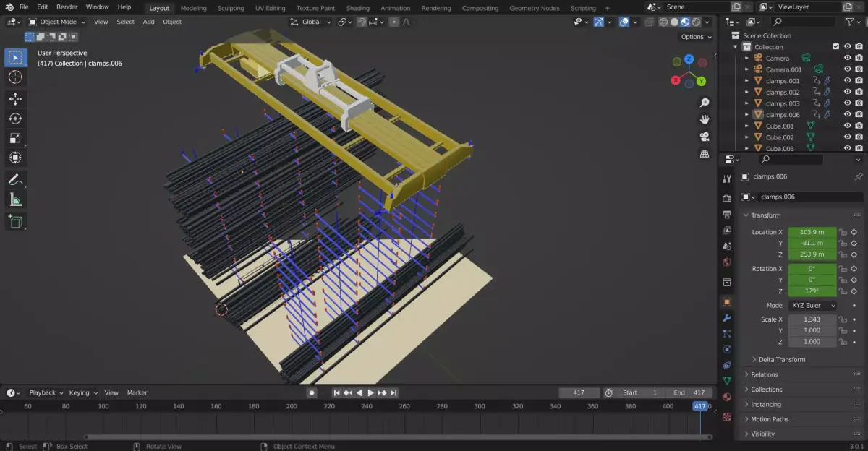Disable Camera in renders via camera icon
The image size is (868, 451).
pos(859,58)
